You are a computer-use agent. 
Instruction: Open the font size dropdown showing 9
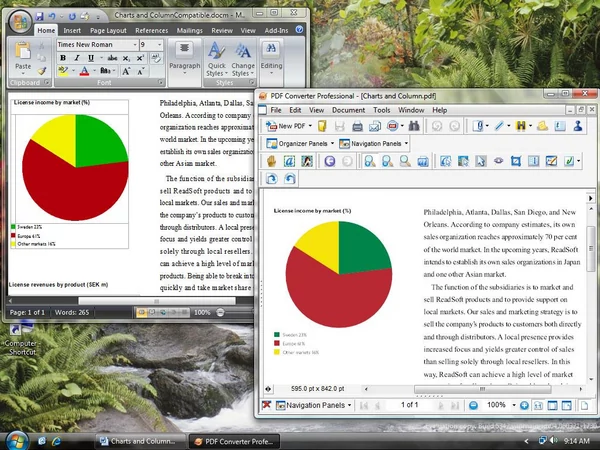[x=160, y=45]
